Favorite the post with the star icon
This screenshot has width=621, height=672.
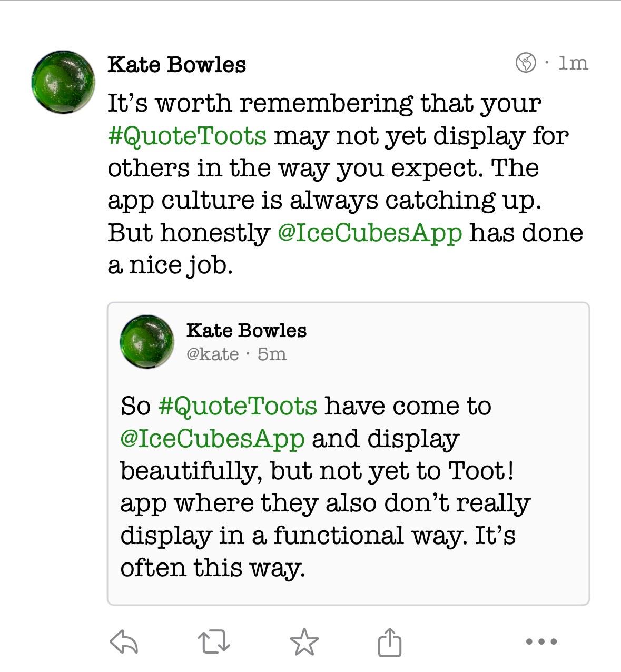pyautogui.click(x=304, y=642)
